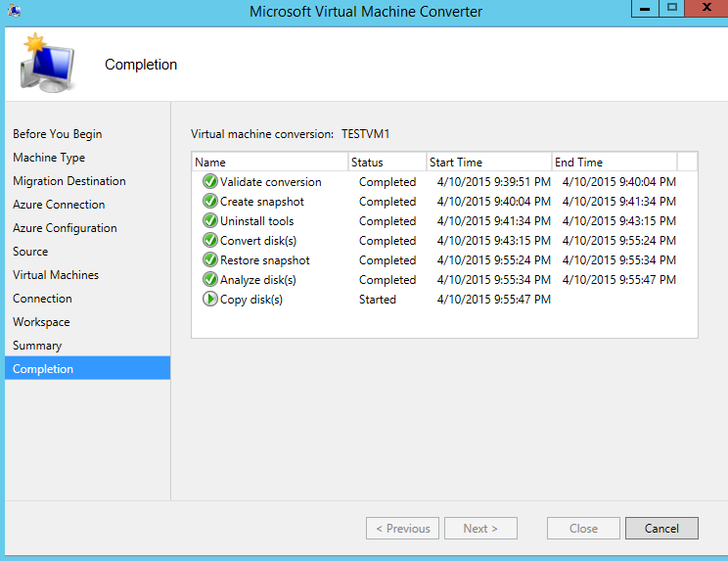Click the Virtual machine conversion label
Screen dimensions: 728x561
(262, 134)
